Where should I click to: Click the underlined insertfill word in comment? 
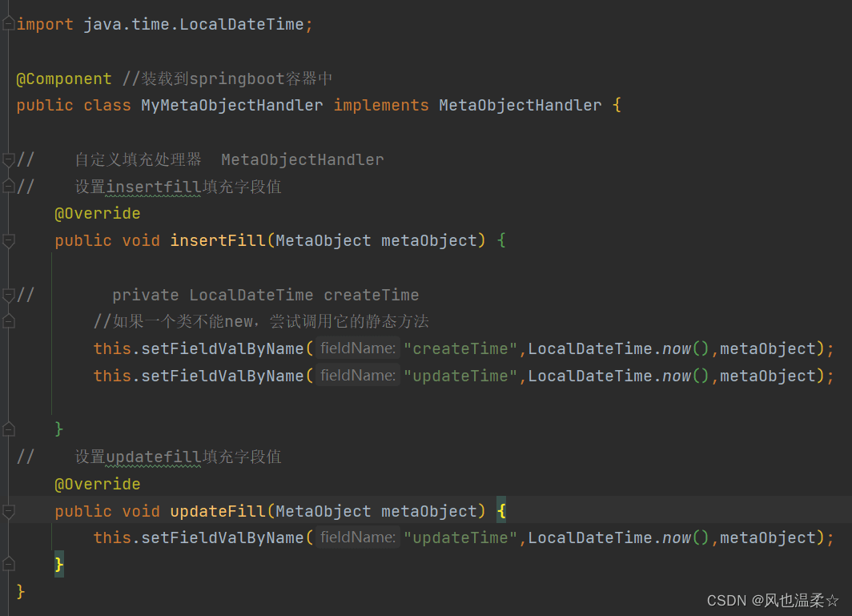154,187
